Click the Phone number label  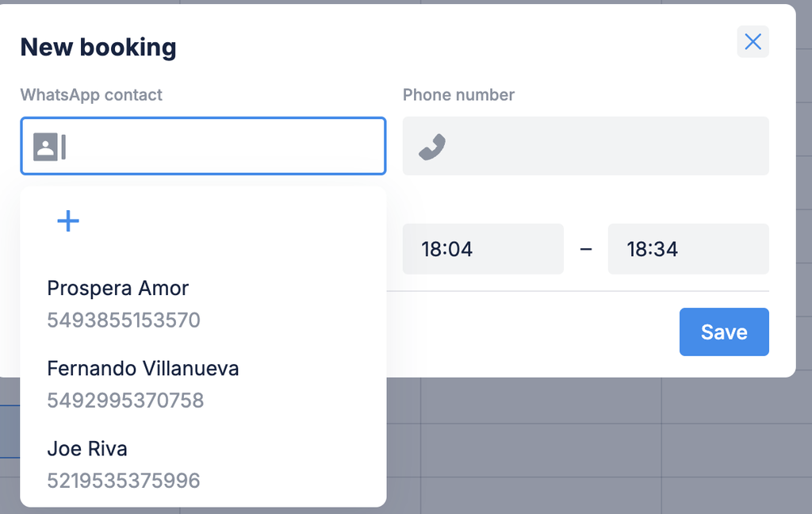click(x=458, y=95)
